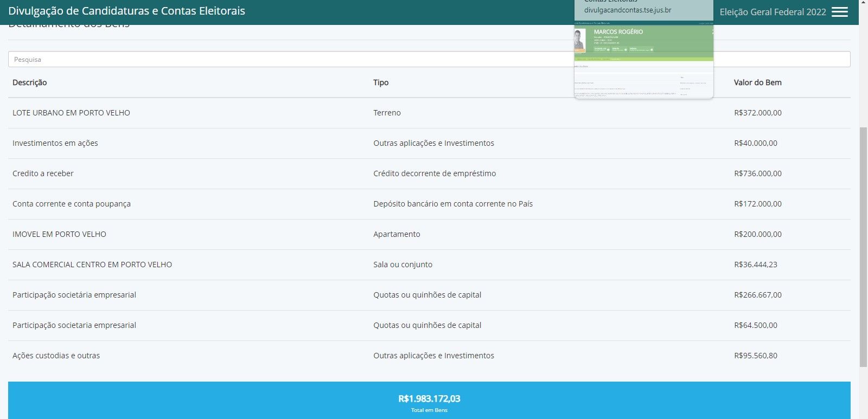This screenshot has height=419, width=868.
Task: Select SALA COMERCIAL CENTRO EM PORTO VELHO
Action: pos(92,265)
